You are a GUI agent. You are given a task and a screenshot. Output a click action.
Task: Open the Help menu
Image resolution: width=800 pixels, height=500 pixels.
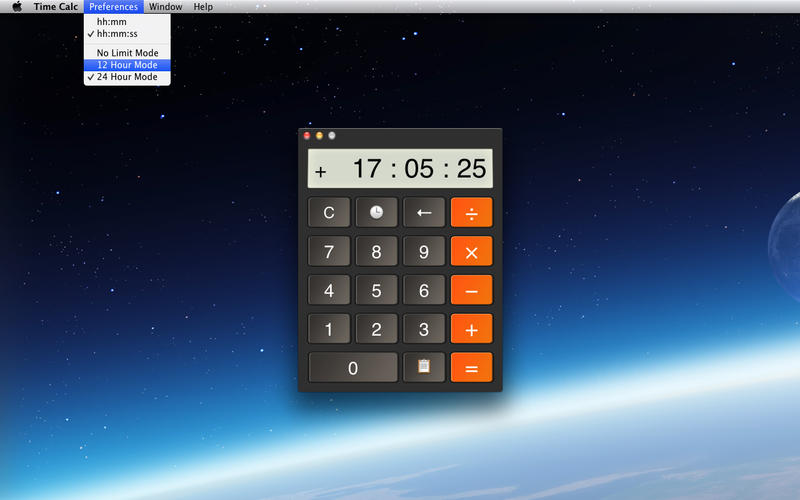tap(203, 7)
